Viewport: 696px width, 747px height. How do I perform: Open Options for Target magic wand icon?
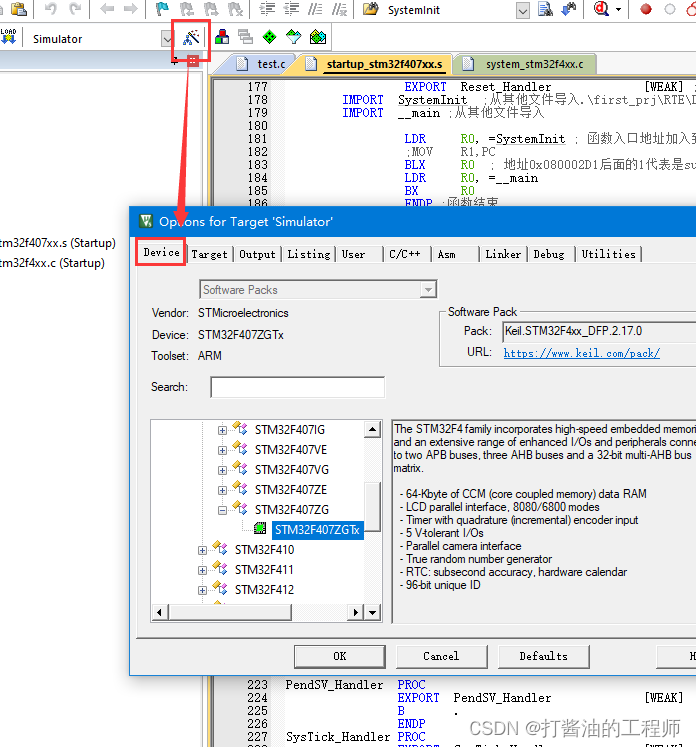pyautogui.click(x=191, y=37)
